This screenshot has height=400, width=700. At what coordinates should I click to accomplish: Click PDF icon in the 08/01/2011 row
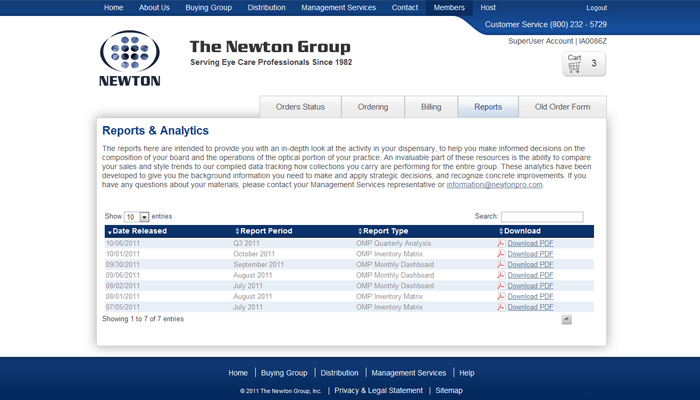(501, 296)
